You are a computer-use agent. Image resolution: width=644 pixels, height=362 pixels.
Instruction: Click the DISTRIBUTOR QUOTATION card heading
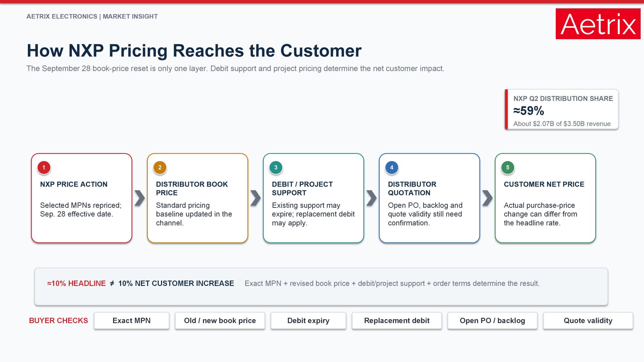412,188
